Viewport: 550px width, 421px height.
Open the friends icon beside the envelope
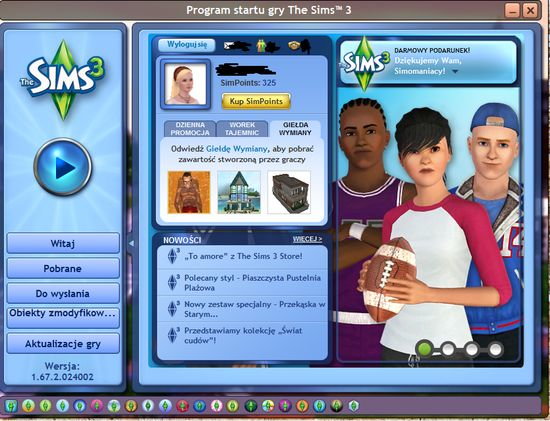pyautogui.click(x=261, y=46)
